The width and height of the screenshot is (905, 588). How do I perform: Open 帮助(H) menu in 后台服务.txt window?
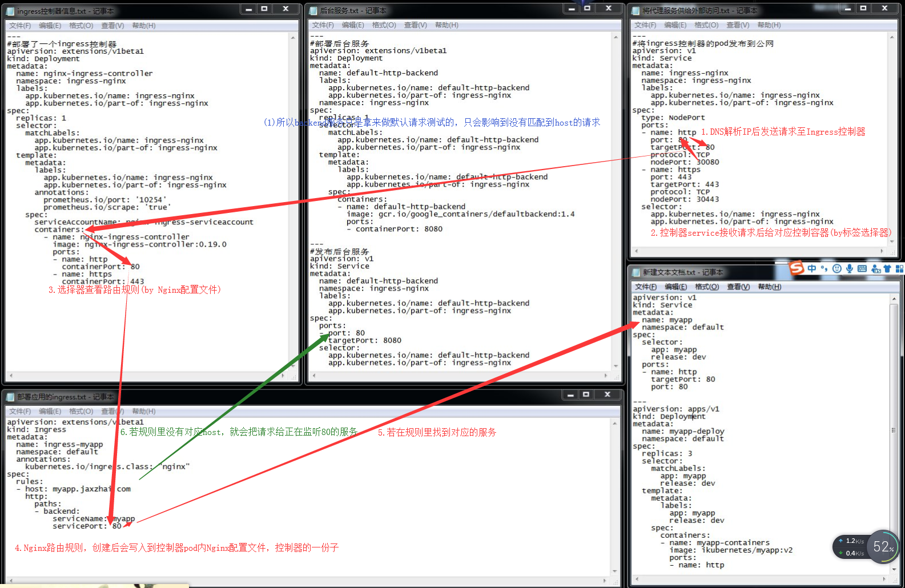(447, 25)
